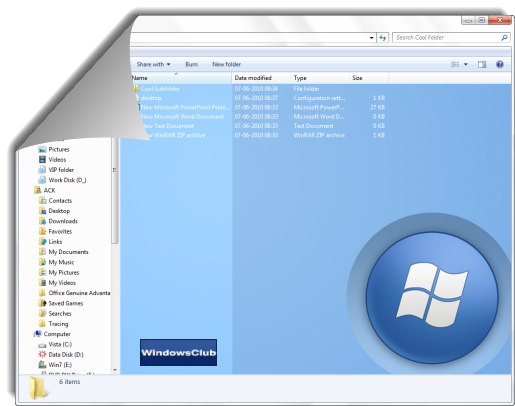
Task: Click the VIP folder icon
Action: click(x=42, y=170)
